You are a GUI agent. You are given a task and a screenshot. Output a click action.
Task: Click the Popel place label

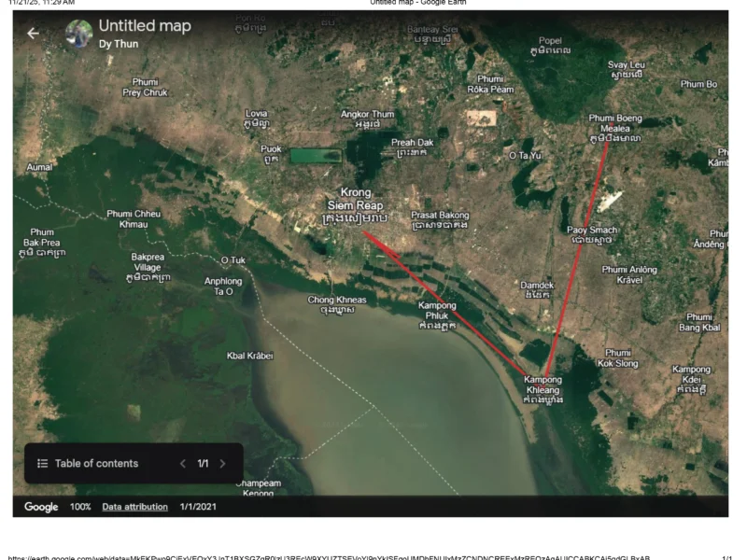click(550, 45)
